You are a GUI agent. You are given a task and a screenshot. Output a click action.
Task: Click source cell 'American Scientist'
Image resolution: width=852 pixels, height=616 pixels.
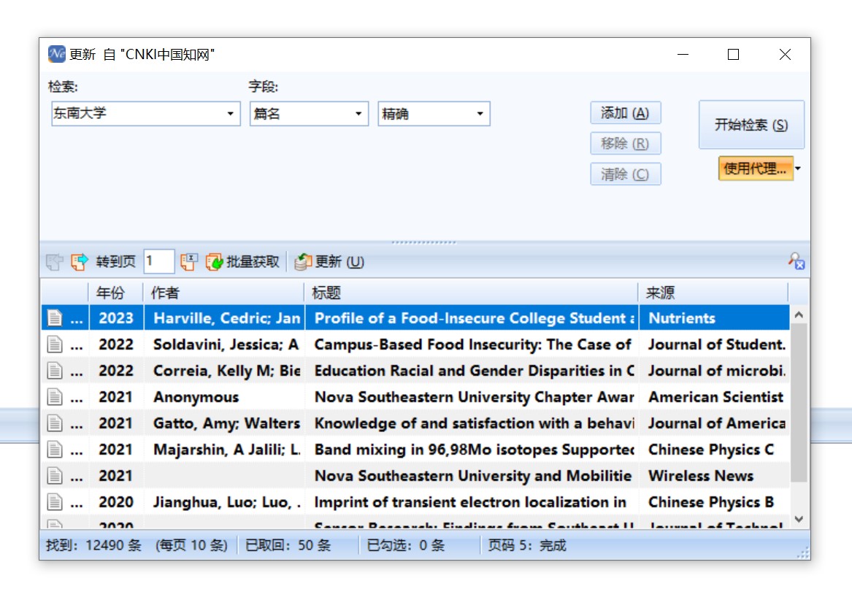tap(716, 397)
